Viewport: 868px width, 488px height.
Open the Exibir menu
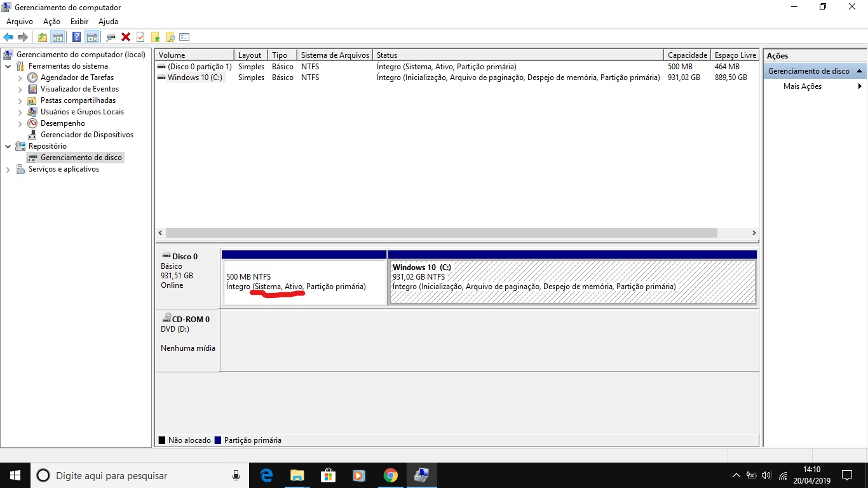[79, 22]
